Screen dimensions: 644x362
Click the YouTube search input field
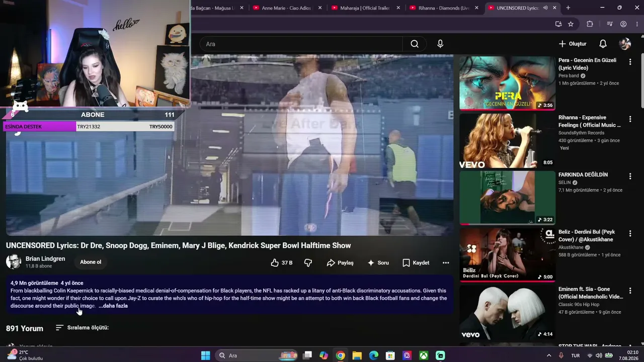click(301, 44)
